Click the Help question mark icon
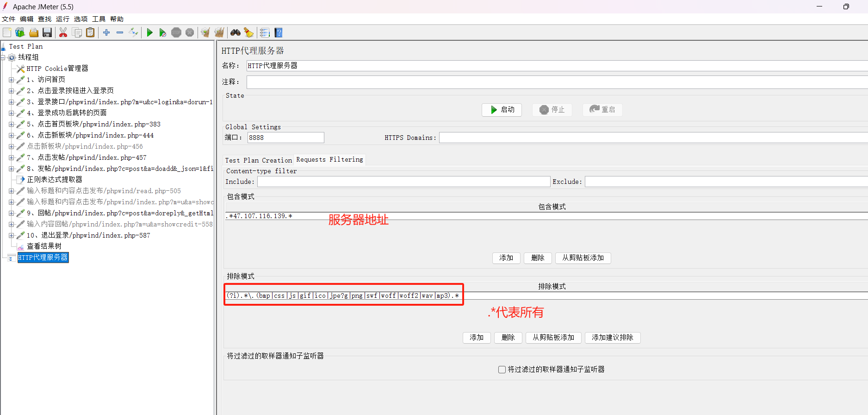 279,32
